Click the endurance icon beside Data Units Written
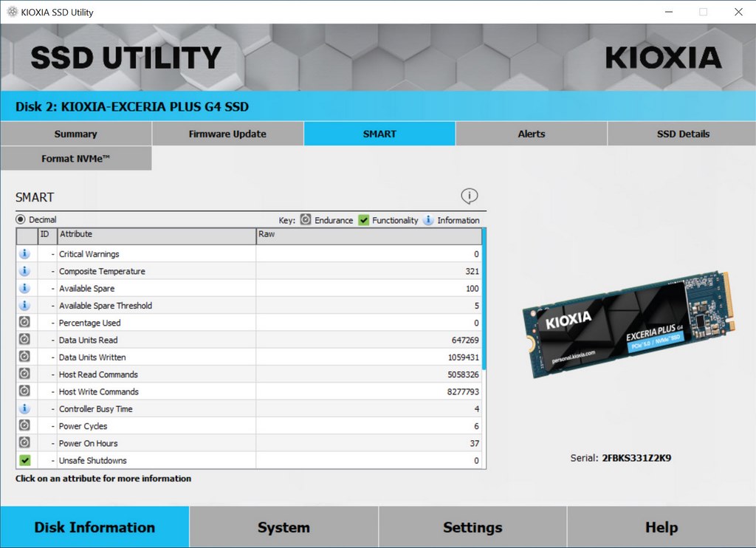This screenshot has height=548, width=756. point(24,357)
